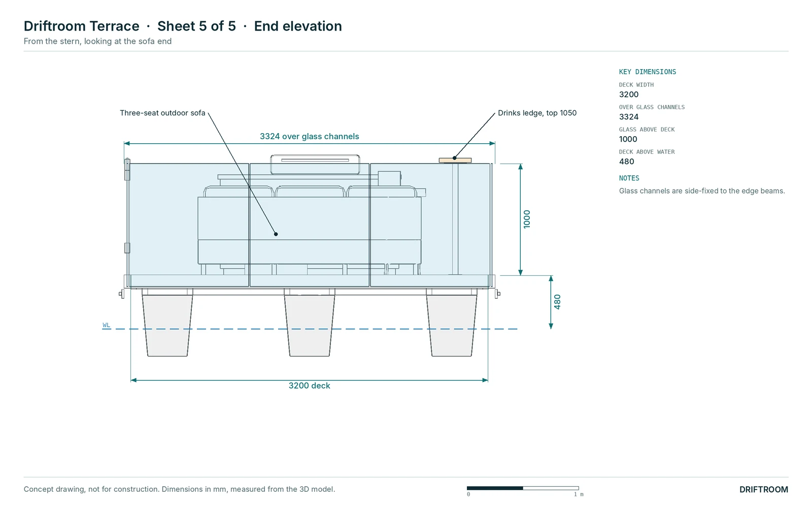Click the "NOTES" heading

point(629,178)
